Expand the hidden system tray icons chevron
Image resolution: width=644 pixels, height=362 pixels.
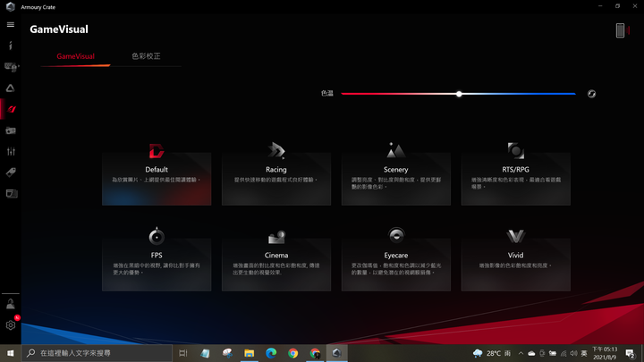point(521,353)
